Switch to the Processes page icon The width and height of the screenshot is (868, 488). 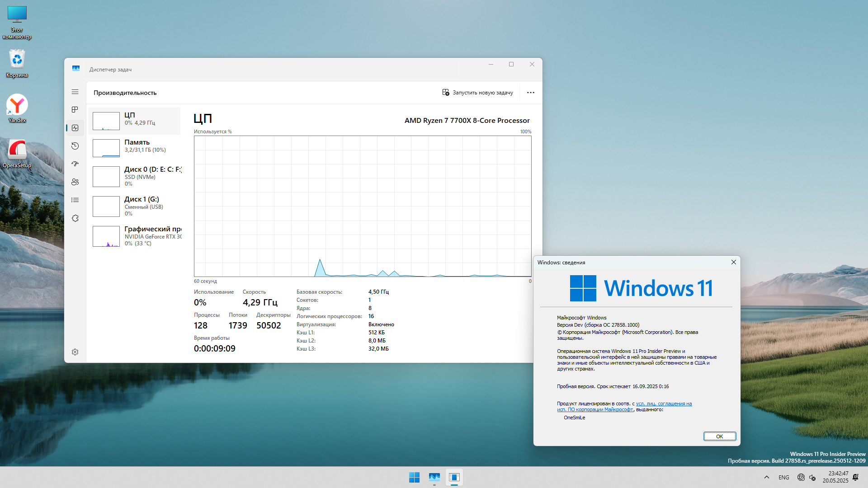pyautogui.click(x=75, y=110)
